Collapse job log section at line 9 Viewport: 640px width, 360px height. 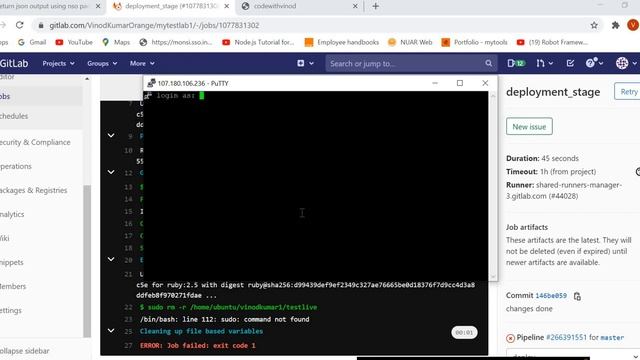coord(111,135)
